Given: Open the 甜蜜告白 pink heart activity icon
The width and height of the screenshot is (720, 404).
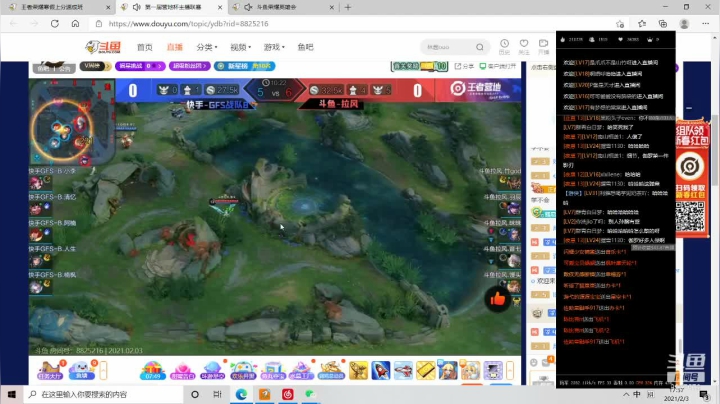Looking at the screenshot, I should coord(183,370).
